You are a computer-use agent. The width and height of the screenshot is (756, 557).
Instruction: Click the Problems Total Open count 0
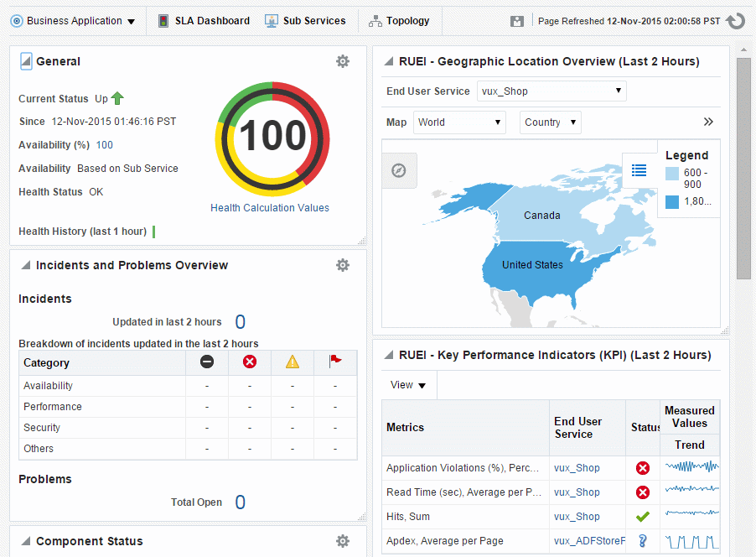coord(240,502)
